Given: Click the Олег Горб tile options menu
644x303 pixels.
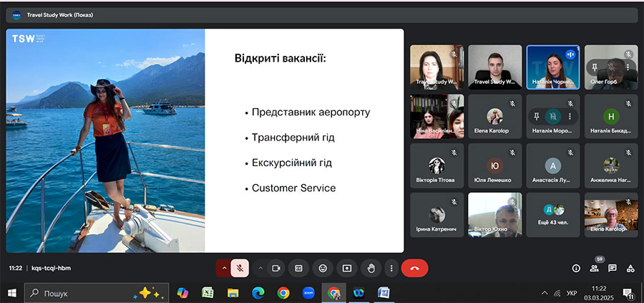Looking at the screenshot, I should tap(628, 66).
